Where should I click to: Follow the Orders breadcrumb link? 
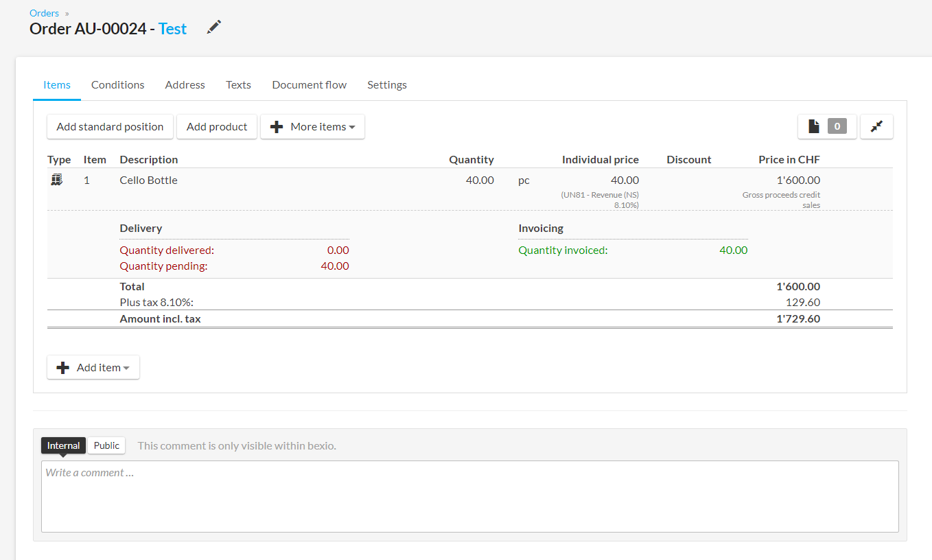point(44,13)
